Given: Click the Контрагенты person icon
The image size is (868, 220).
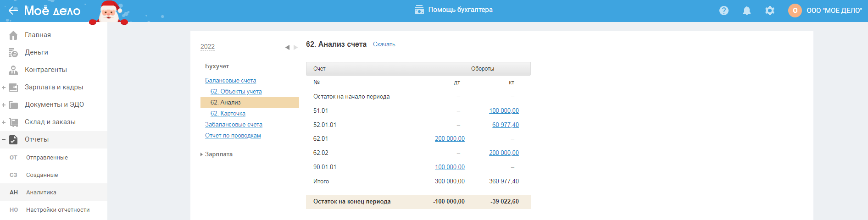Looking at the screenshot, I should click(x=13, y=70).
